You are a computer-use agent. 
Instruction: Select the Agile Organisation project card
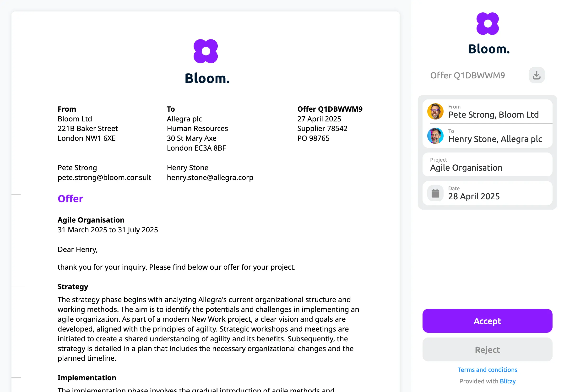click(x=487, y=164)
